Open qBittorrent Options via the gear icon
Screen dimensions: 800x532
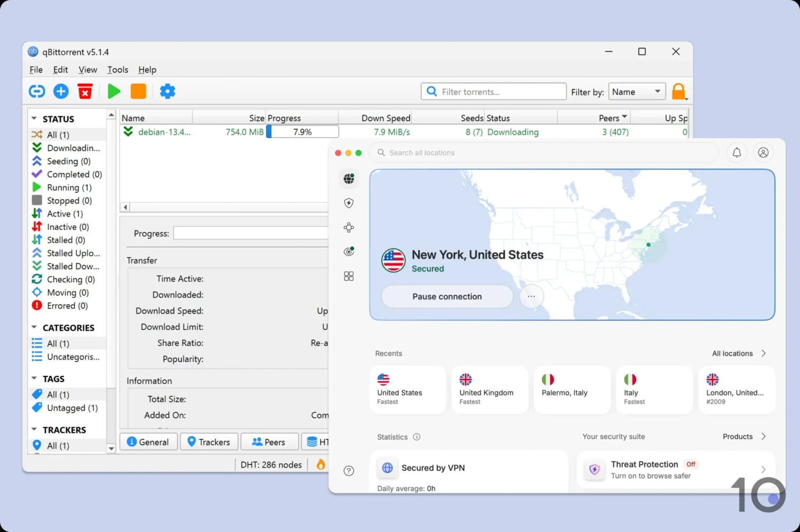tap(167, 91)
